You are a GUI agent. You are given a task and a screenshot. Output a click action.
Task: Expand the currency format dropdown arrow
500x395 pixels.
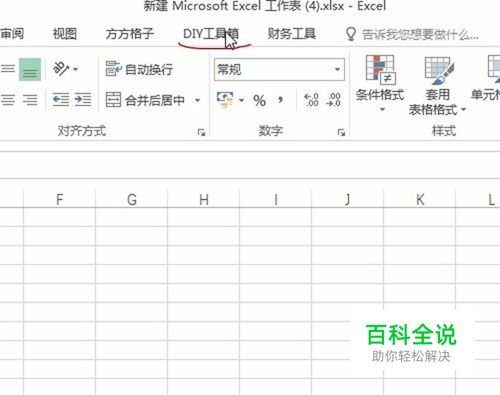(241, 100)
